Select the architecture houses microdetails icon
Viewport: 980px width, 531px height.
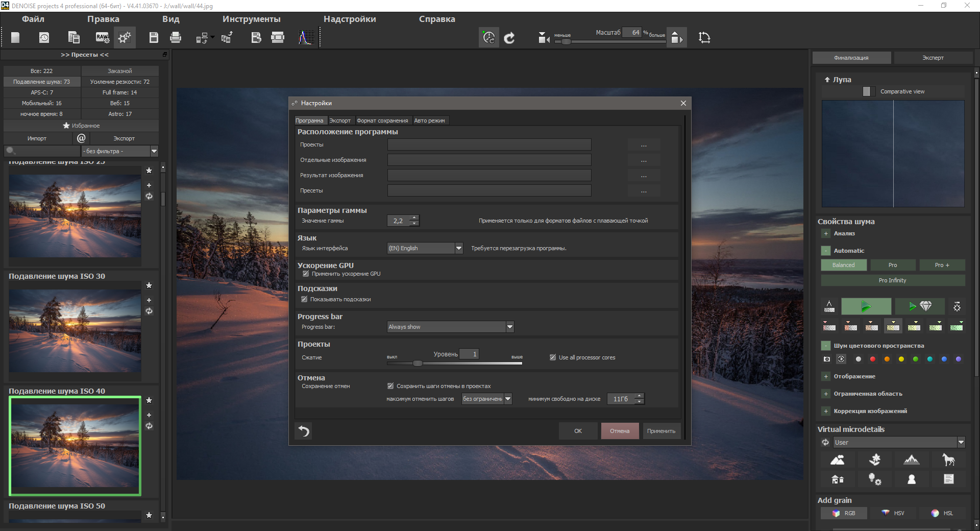pyautogui.click(x=838, y=479)
